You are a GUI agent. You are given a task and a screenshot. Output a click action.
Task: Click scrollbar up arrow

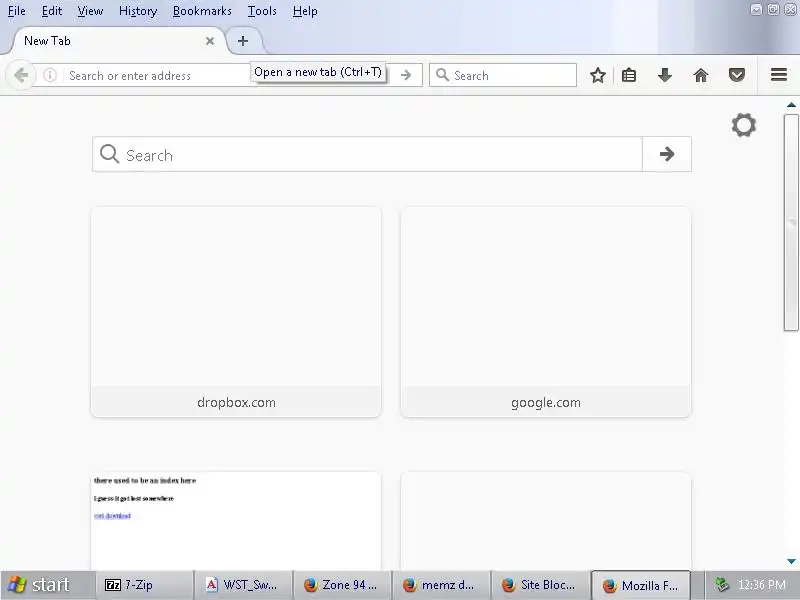(791, 105)
